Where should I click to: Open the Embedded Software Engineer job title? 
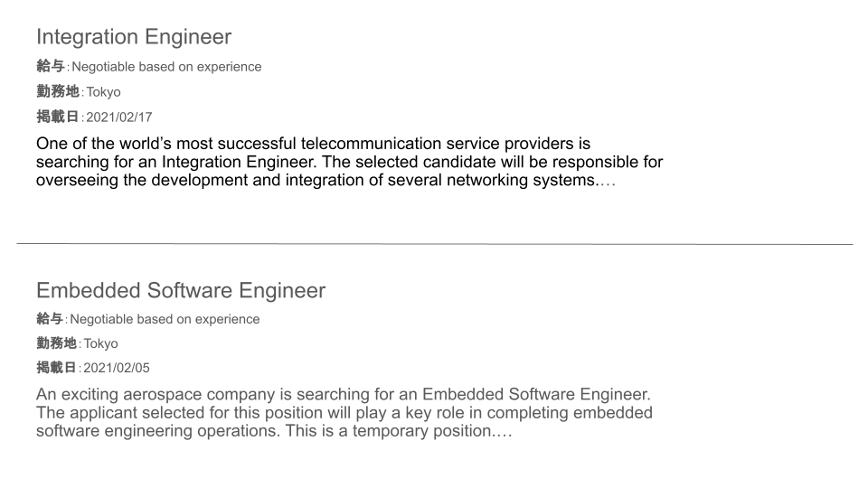click(181, 290)
